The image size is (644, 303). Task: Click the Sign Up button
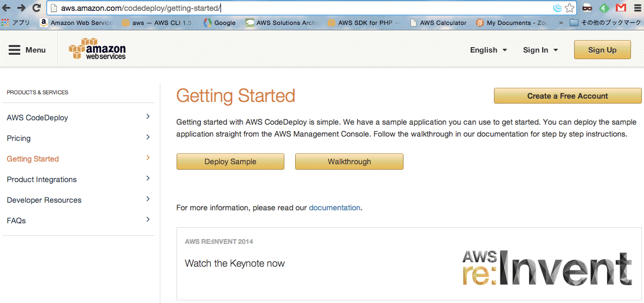(602, 50)
